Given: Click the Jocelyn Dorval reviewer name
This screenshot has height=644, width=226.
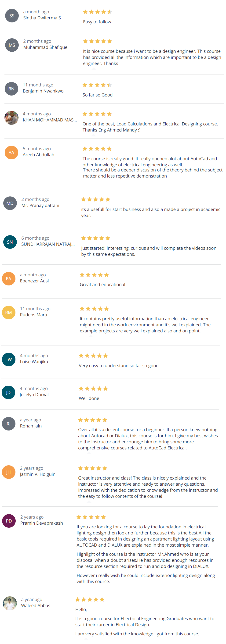Looking at the screenshot, I should pos(34,395).
